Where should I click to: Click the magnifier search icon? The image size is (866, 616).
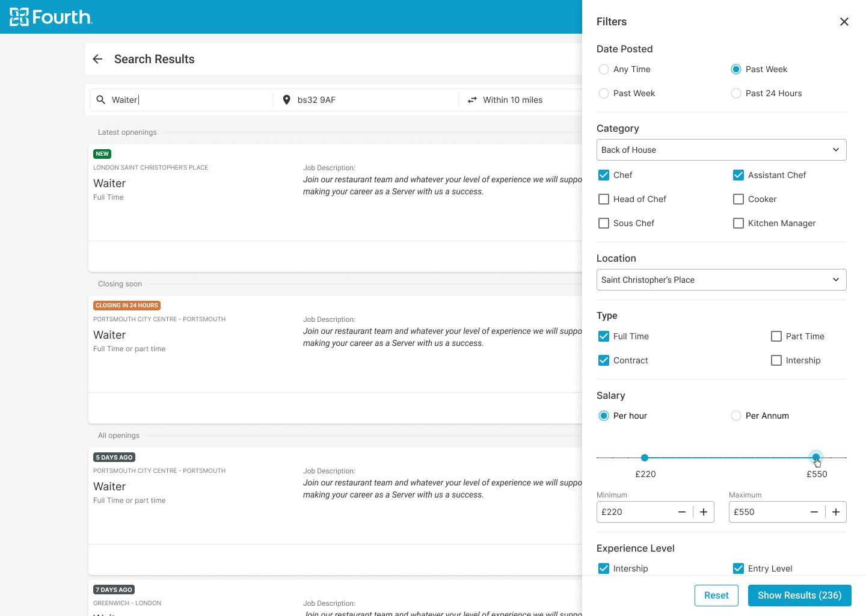tap(101, 100)
